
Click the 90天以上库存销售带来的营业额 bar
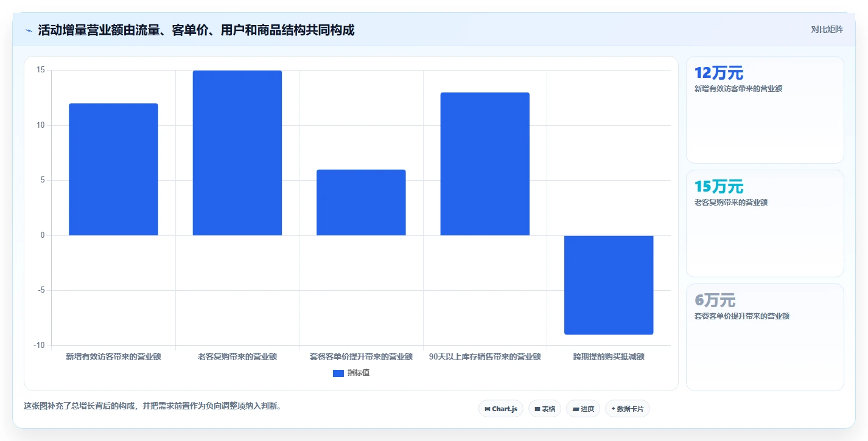485,164
